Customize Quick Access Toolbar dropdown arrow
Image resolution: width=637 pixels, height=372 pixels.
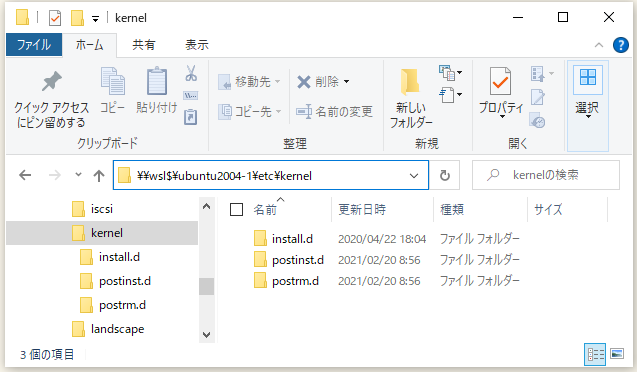click(95, 19)
